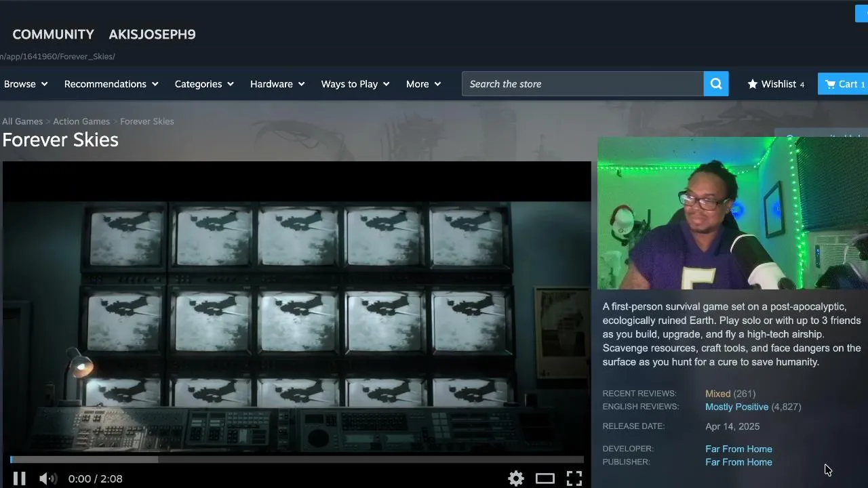
Task: Open the Wishlist page
Action: click(x=776, y=84)
